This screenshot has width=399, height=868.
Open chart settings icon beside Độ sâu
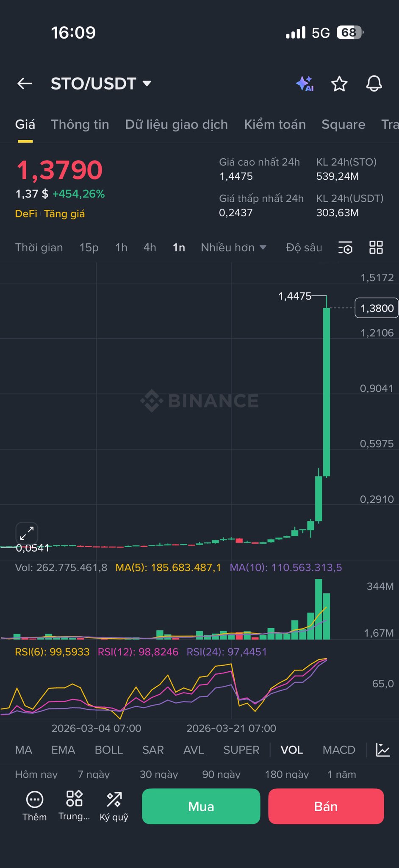[x=346, y=248]
